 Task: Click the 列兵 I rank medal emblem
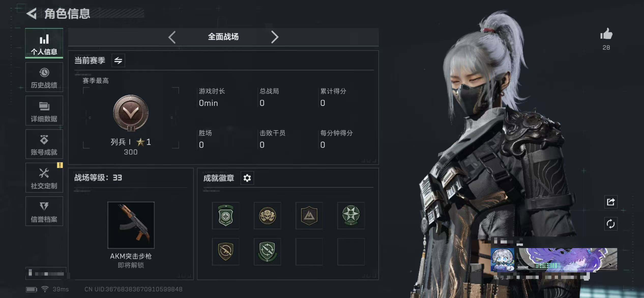click(x=131, y=113)
